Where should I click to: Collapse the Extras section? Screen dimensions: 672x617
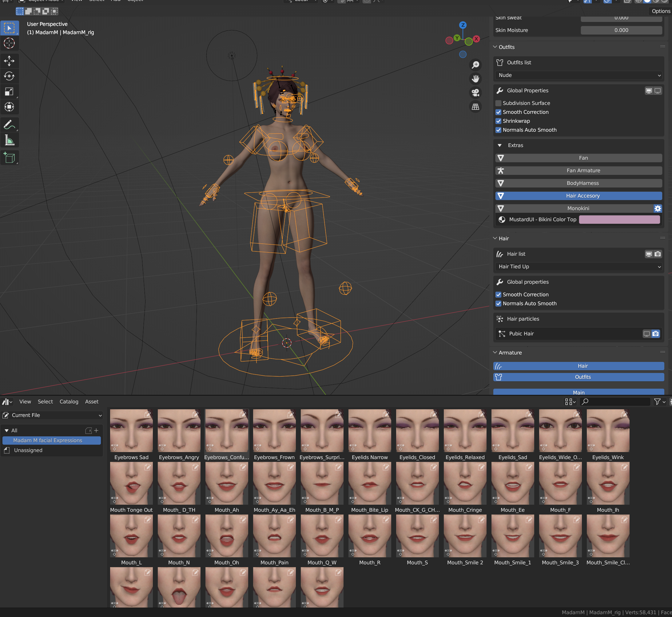point(499,145)
